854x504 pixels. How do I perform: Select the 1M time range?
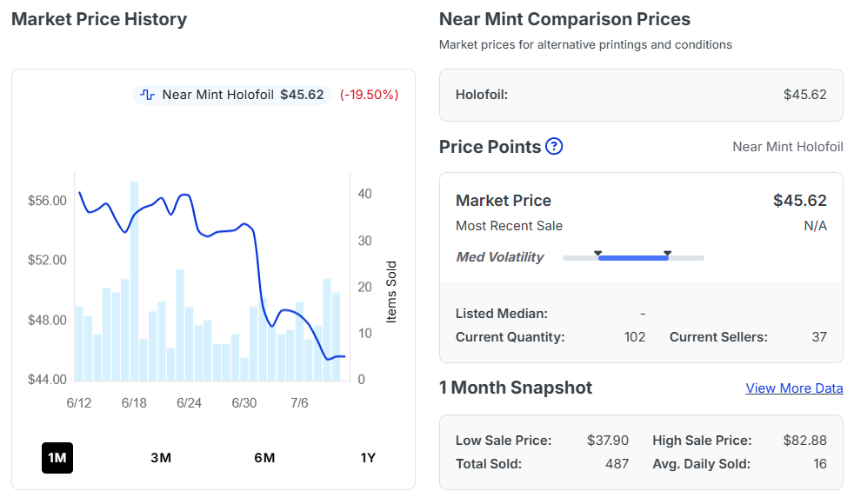(x=57, y=458)
